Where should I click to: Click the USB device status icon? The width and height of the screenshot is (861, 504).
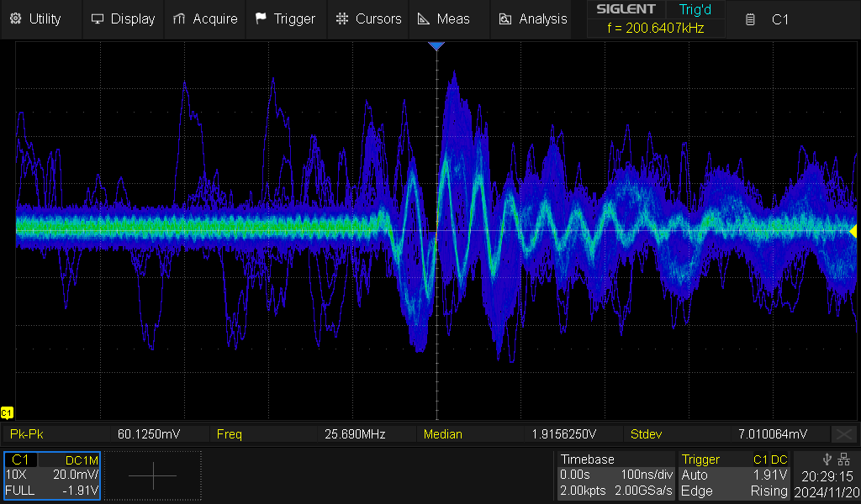click(828, 459)
